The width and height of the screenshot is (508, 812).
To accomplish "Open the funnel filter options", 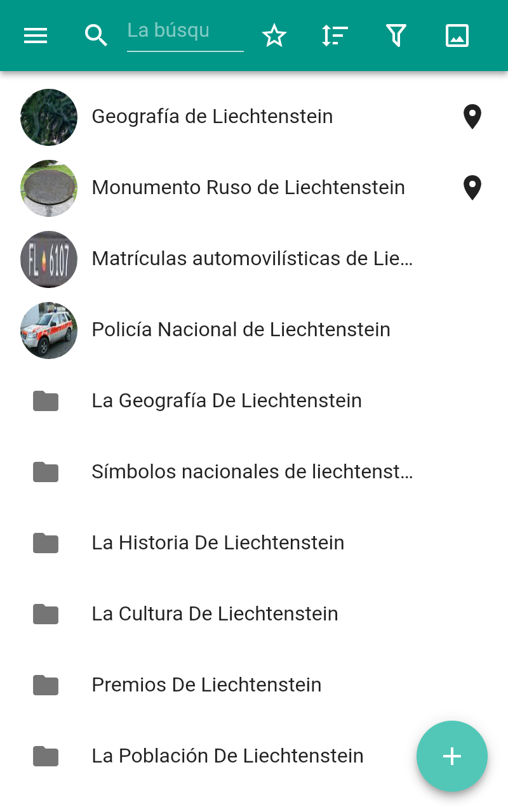I will 396,36.
